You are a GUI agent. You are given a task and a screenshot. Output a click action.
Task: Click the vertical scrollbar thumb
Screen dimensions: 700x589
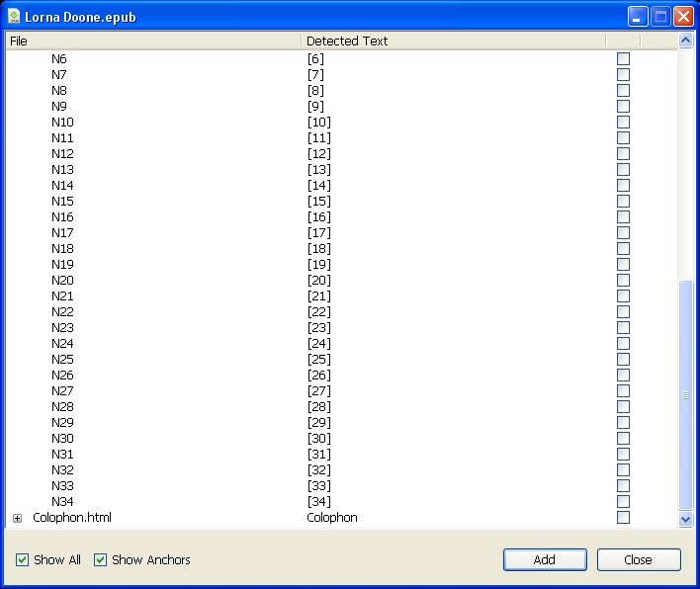pyautogui.click(x=685, y=395)
